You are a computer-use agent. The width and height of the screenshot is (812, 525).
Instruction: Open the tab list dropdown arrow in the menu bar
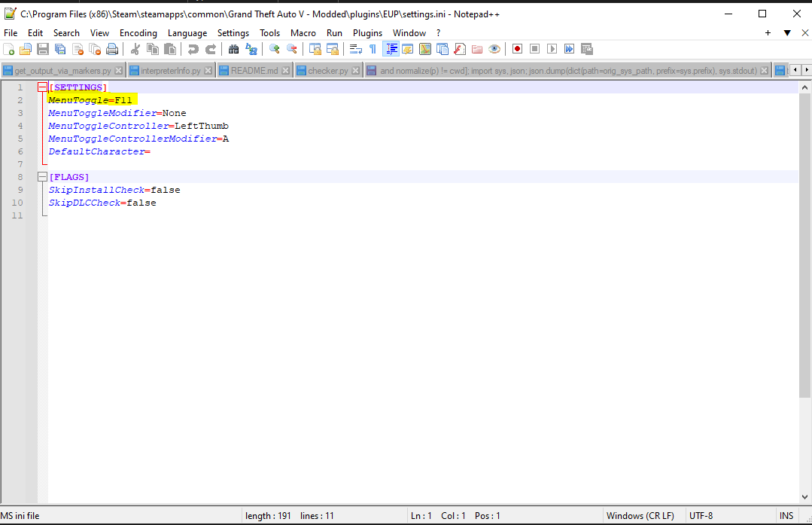click(x=787, y=33)
